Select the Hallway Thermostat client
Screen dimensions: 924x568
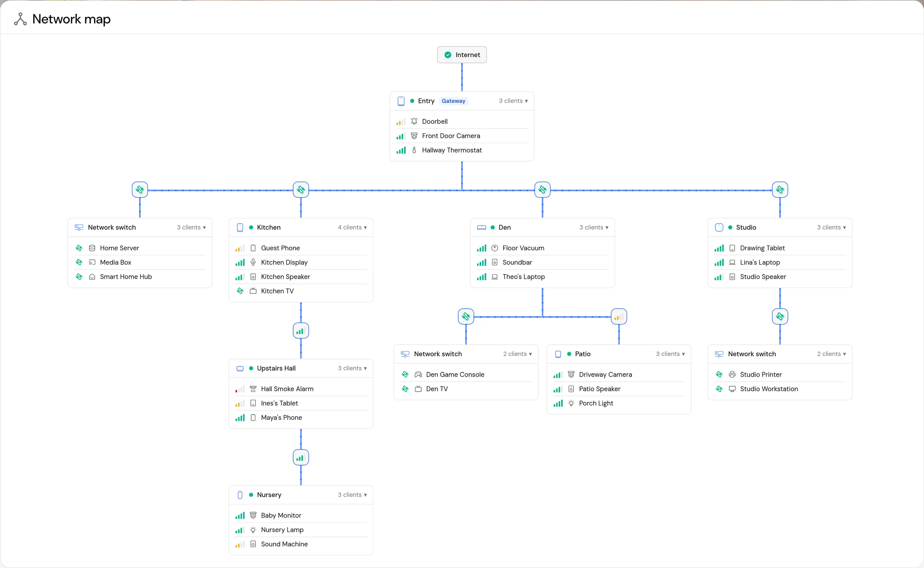[462, 150]
